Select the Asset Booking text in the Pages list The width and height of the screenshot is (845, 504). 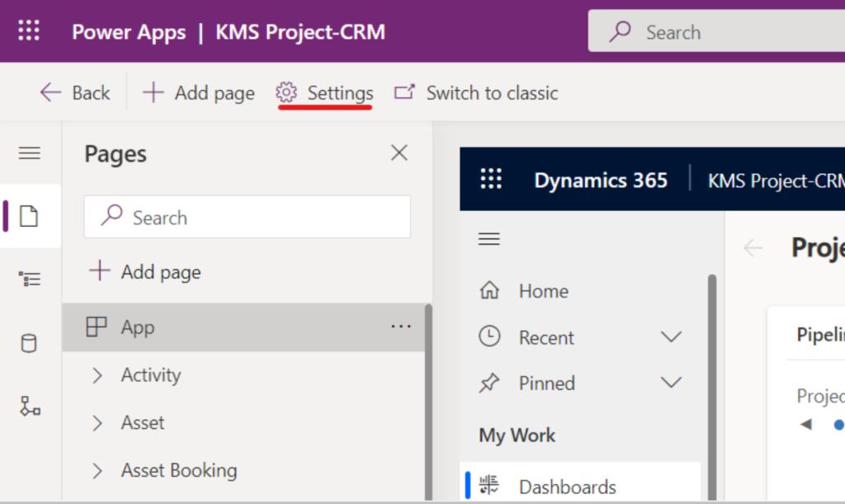coord(179,471)
